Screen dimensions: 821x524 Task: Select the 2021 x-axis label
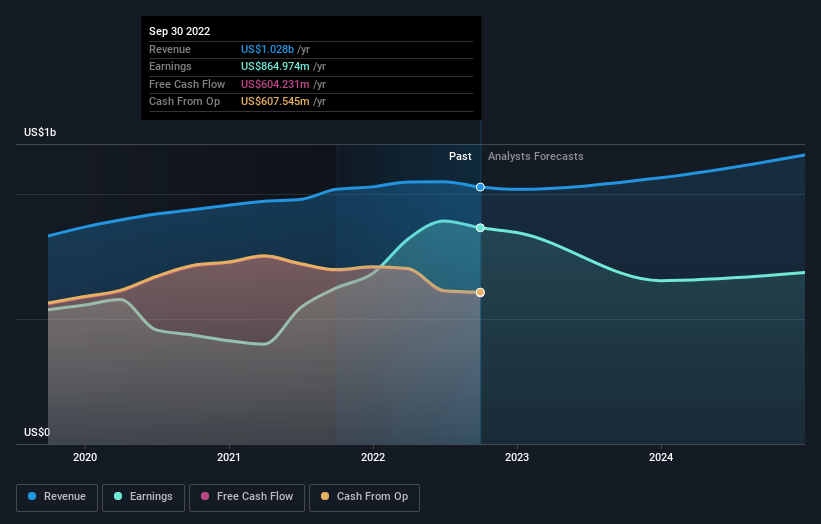(229, 457)
